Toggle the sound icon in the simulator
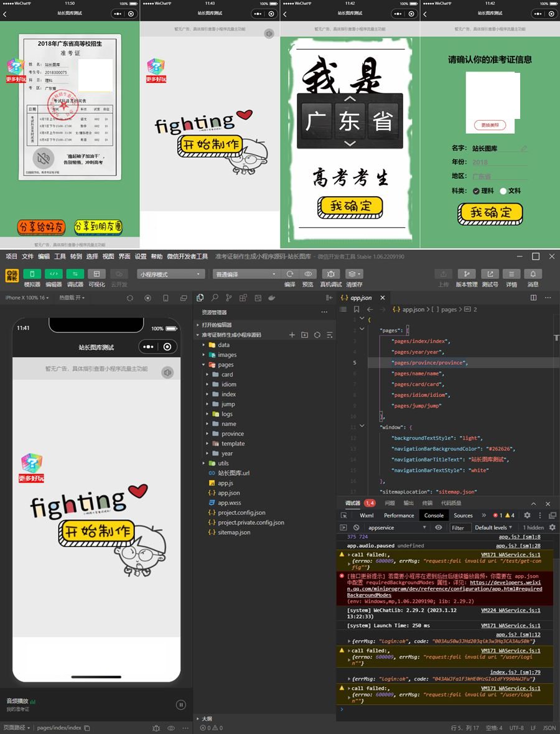The image size is (560, 734). pos(167,372)
